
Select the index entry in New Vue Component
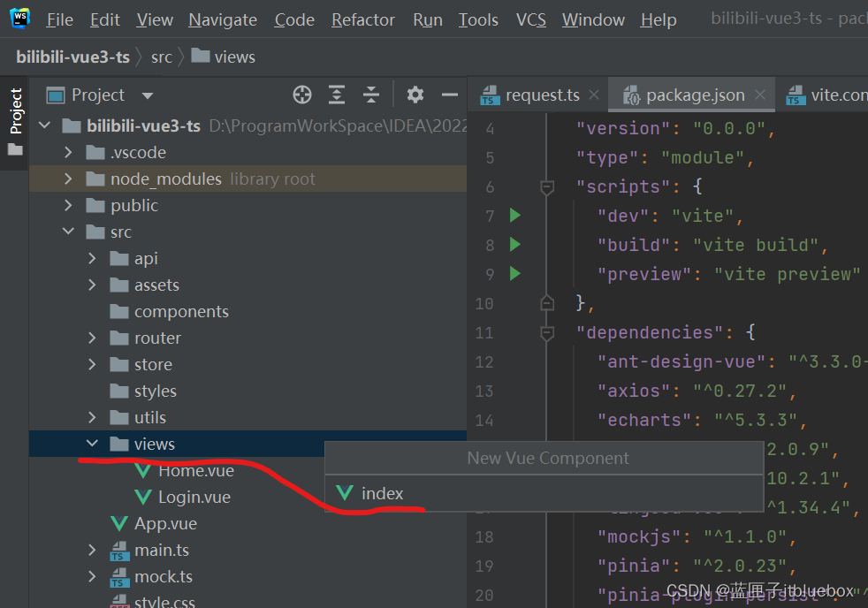pyautogui.click(x=544, y=493)
